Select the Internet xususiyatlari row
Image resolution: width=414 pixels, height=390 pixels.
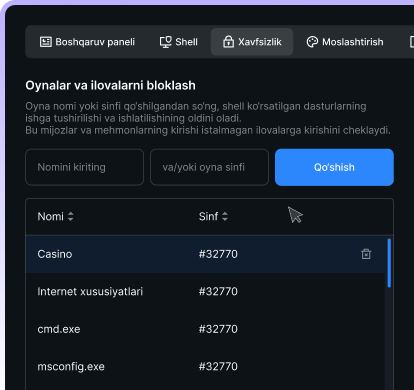(205, 292)
